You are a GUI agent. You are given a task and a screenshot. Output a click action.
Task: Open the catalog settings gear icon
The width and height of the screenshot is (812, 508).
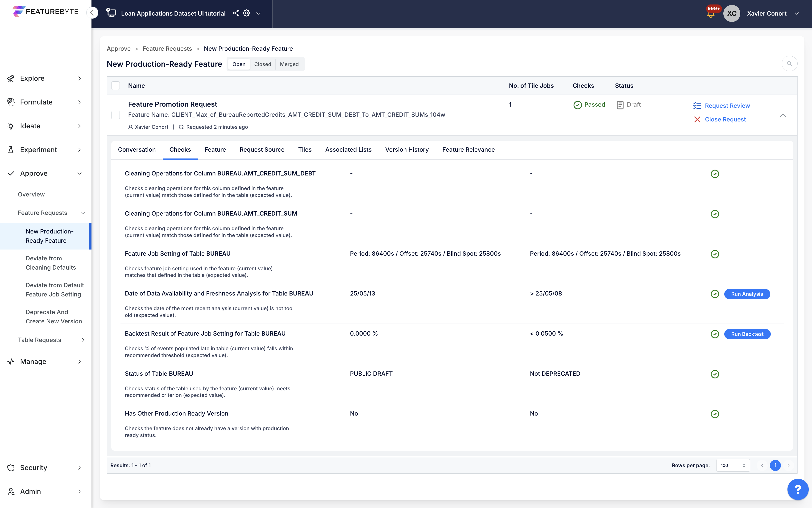(246, 13)
